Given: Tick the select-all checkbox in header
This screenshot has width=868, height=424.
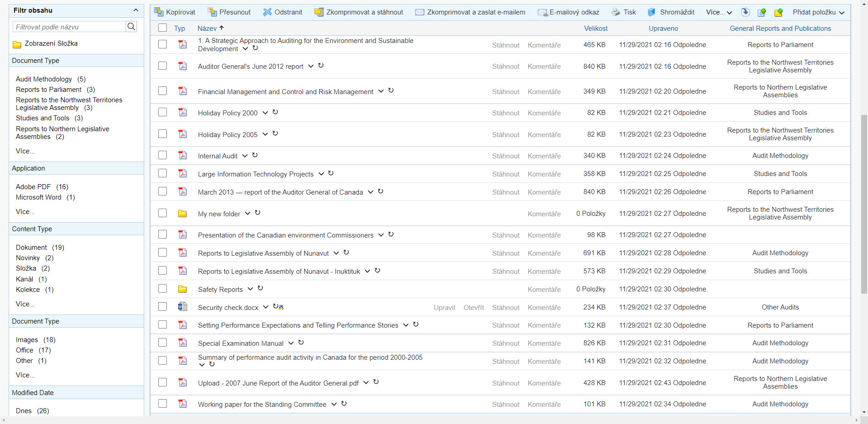Looking at the screenshot, I should [x=162, y=28].
